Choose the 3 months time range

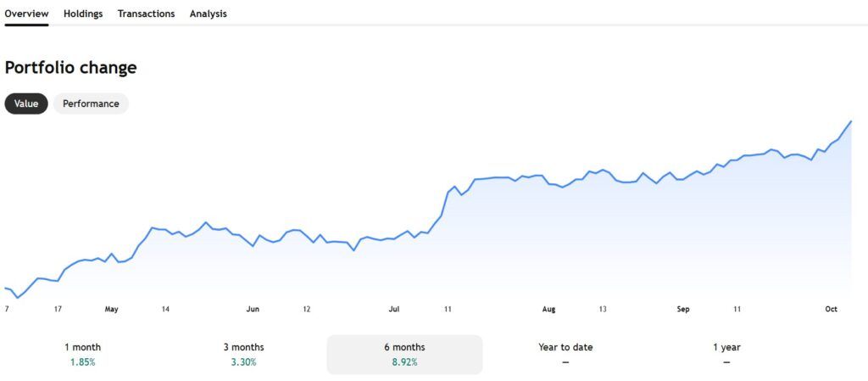tap(243, 354)
